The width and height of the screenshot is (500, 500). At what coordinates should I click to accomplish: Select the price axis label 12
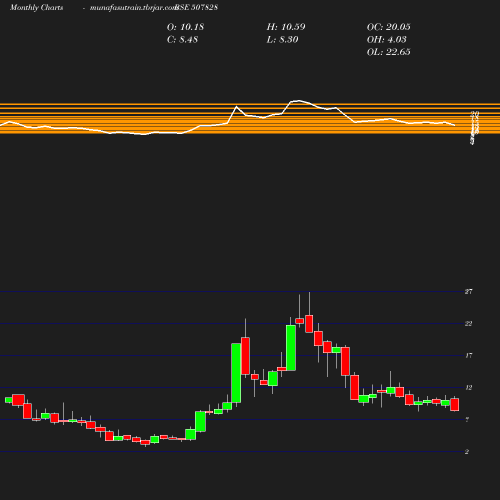coord(469,388)
